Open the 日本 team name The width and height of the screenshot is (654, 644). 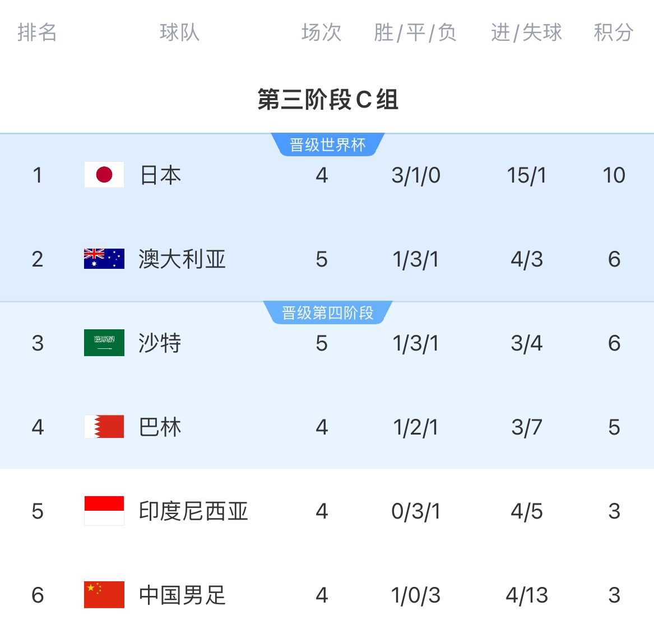(160, 175)
